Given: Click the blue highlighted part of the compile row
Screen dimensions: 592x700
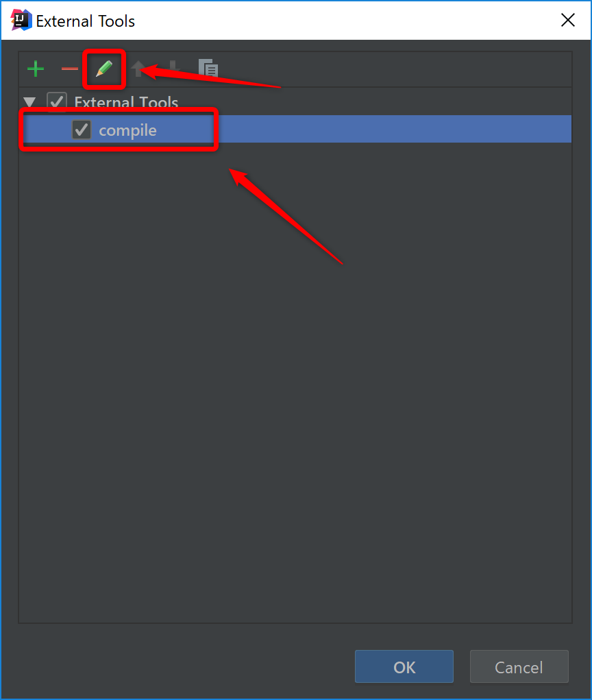Looking at the screenshot, I should [x=393, y=130].
